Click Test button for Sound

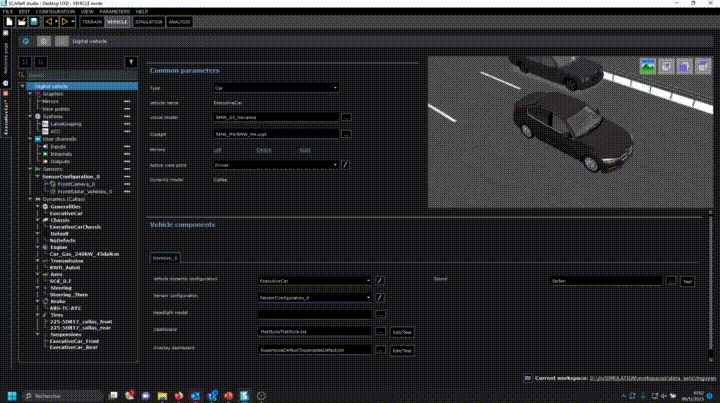pyautogui.click(x=687, y=281)
